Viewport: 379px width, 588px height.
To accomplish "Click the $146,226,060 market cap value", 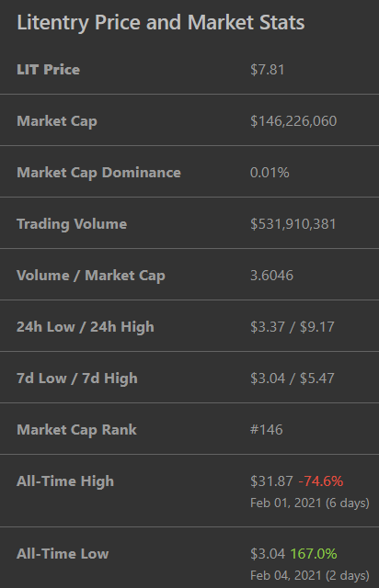I will [x=293, y=121].
